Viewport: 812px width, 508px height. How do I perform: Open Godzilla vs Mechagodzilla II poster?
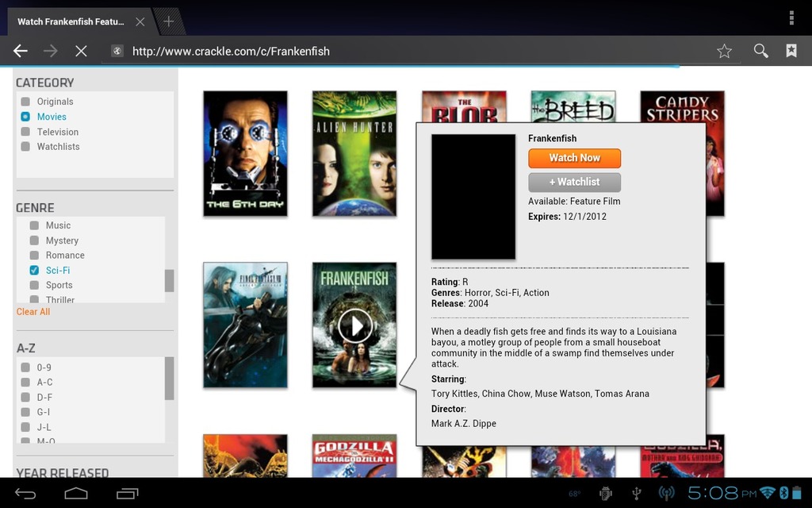[354, 456]
